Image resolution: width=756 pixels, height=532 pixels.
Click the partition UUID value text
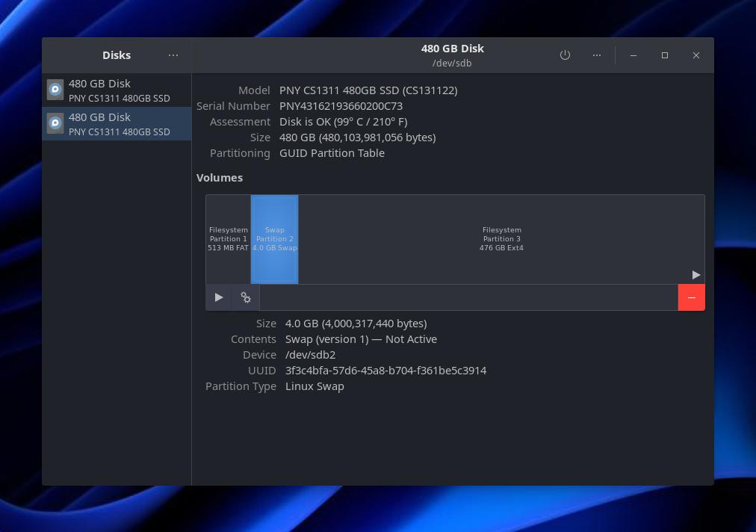pos(385,371)
